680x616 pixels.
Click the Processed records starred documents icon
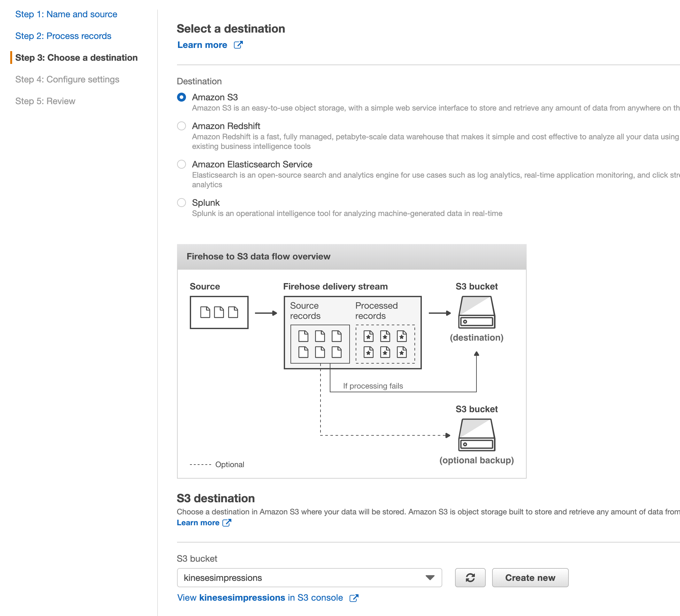coord(385,344)
